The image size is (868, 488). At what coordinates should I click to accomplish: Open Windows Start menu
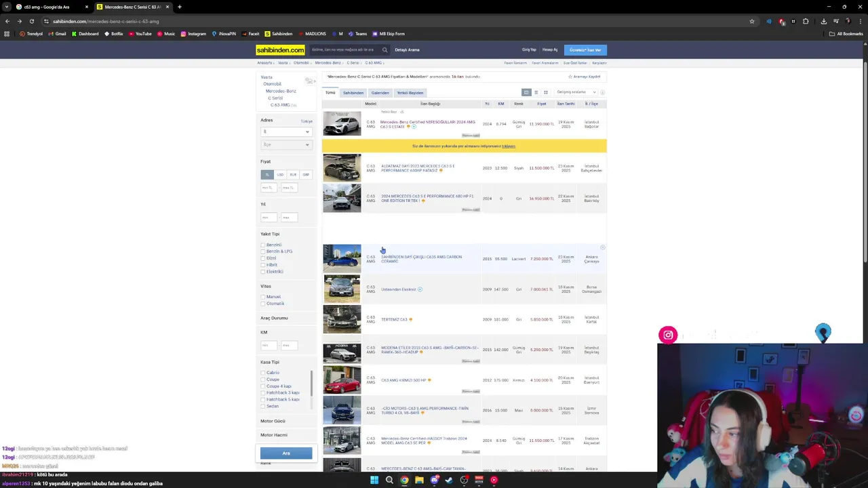click(x=374, y=480)
